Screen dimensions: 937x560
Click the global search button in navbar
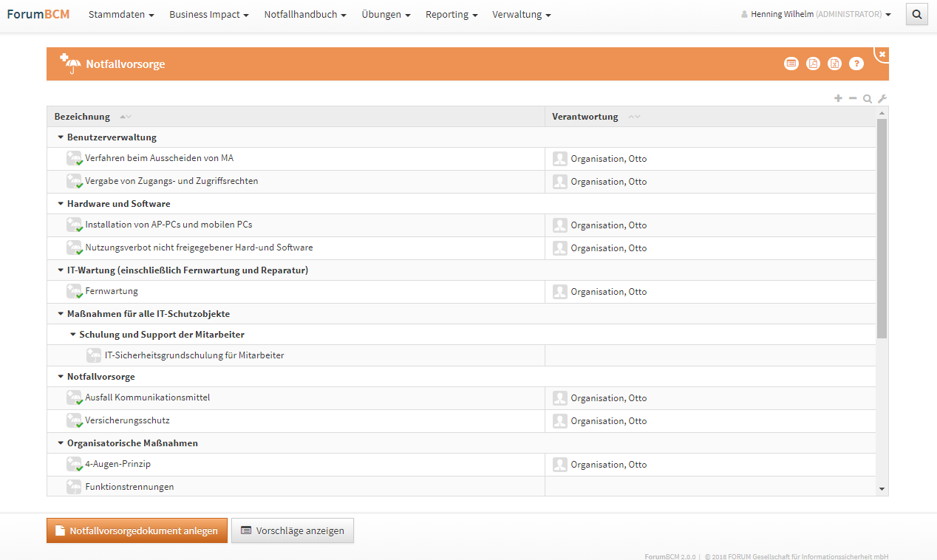(916, 14)
